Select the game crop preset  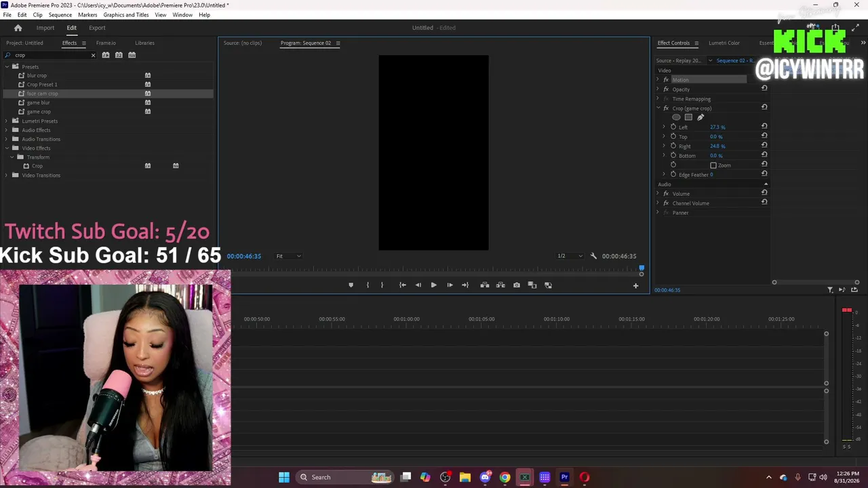coord(39,112)
